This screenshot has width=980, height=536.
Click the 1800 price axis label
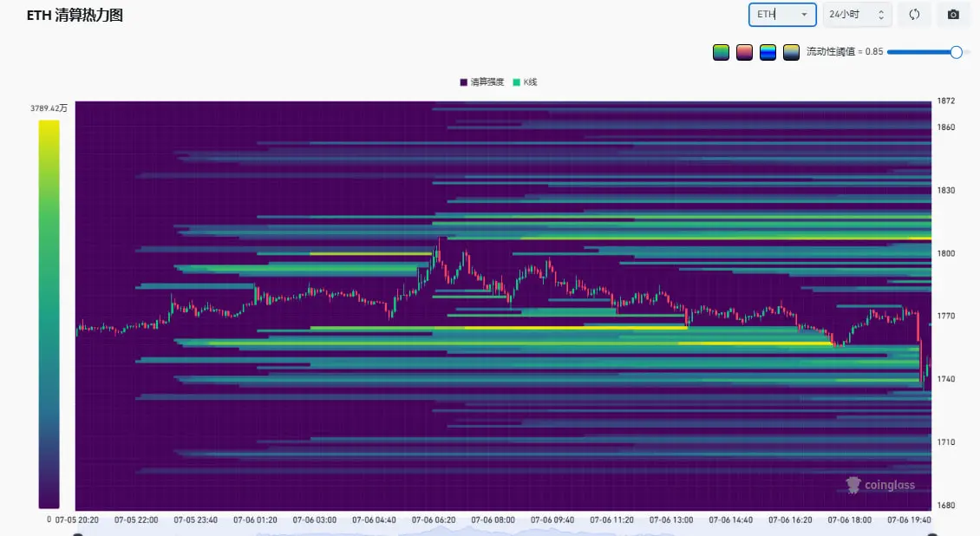[945, 253]
